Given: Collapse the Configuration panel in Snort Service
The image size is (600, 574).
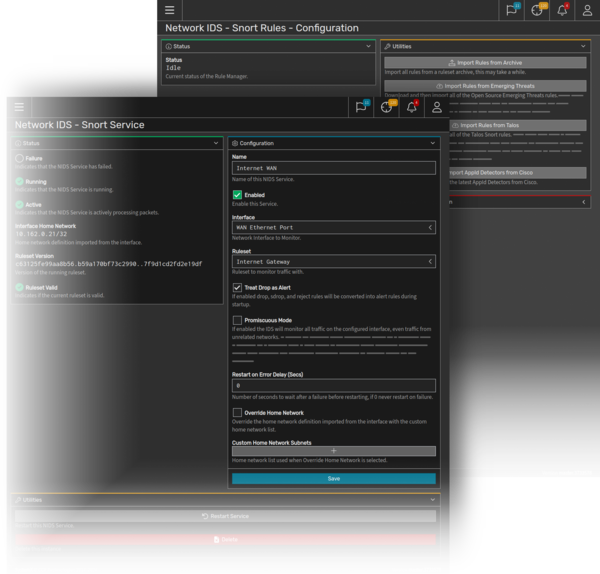Looking at the screenshot, I should click(431, 143).
